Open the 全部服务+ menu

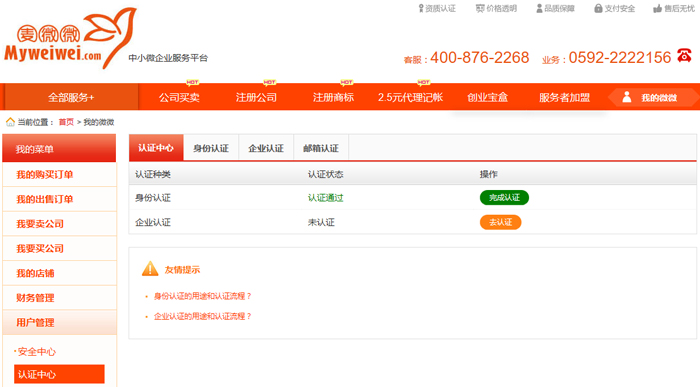(x=71, y=97)
